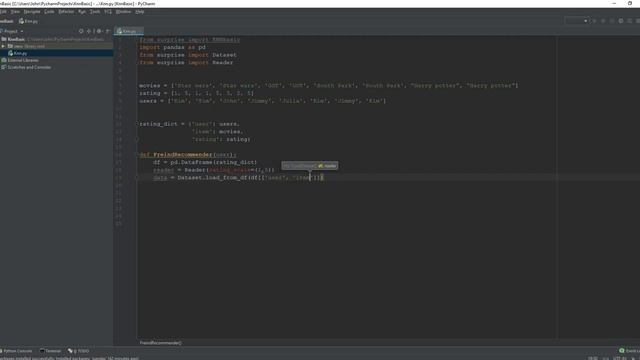
Task: Expand the venv library root folder
Action: [x=3, y=46]
